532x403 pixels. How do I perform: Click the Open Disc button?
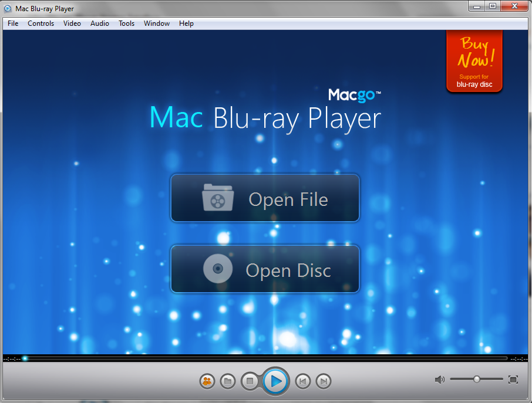tap(265, 269)
